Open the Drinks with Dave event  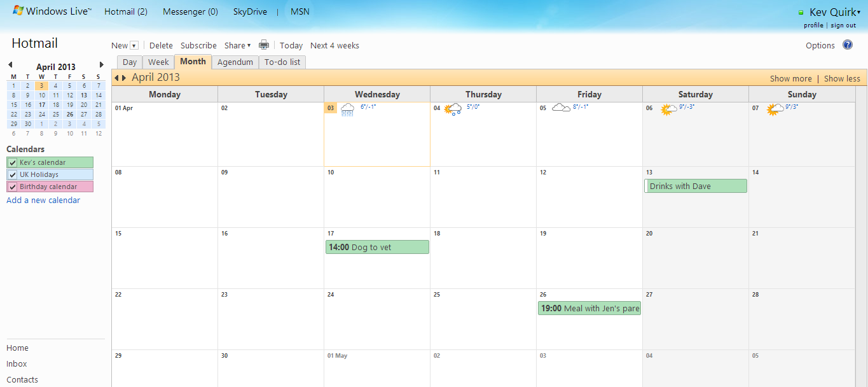pyautogui.click(x=695, y=185)
